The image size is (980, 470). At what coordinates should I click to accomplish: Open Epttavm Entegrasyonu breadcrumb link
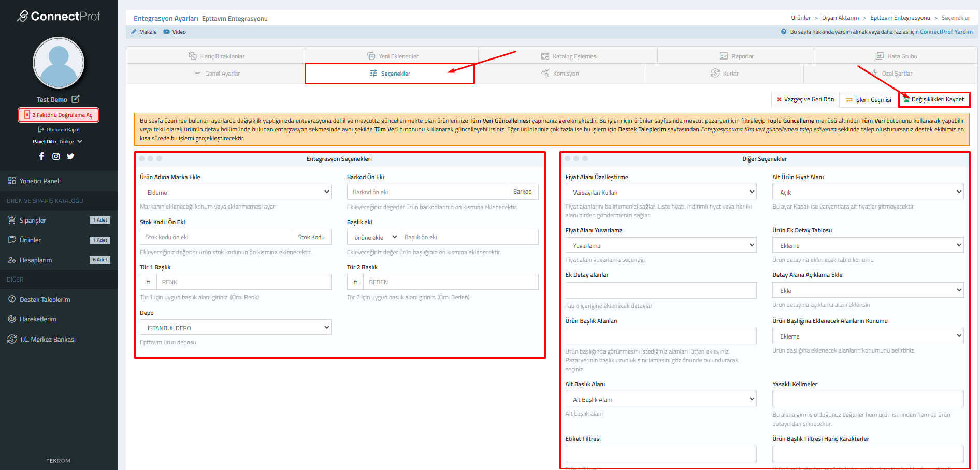tap(900, 18)
